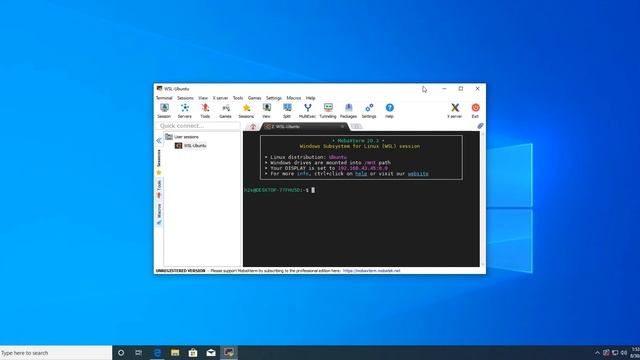Open the mobaxterm.mobatek.net link in status bar
Image resolution: width=640 pixels, height=360 pixels.
click(x=371, y=271)
